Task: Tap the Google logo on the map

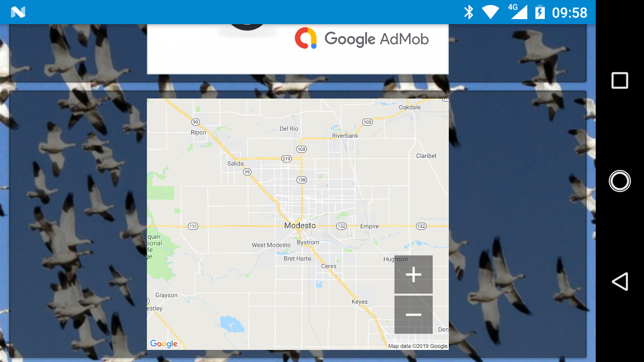Action: click(164, 344)
